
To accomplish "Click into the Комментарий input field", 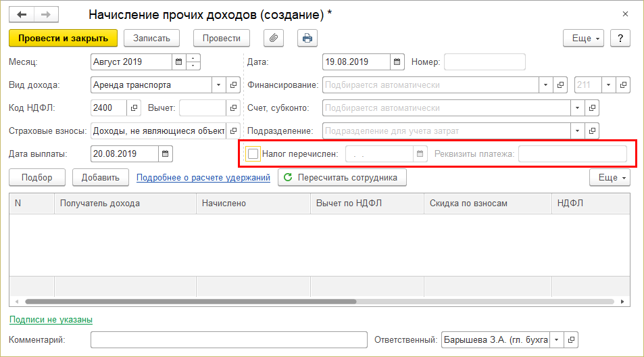I will coord(228,339).
